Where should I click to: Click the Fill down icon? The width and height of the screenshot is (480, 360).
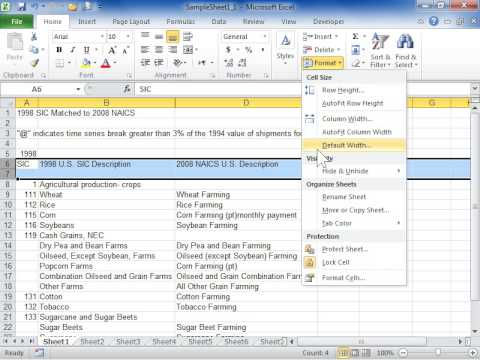pos(356,50)
